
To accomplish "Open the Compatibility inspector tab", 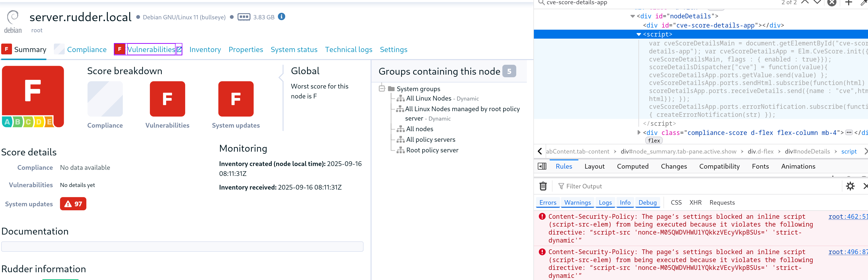I will [x=719, y=166].
